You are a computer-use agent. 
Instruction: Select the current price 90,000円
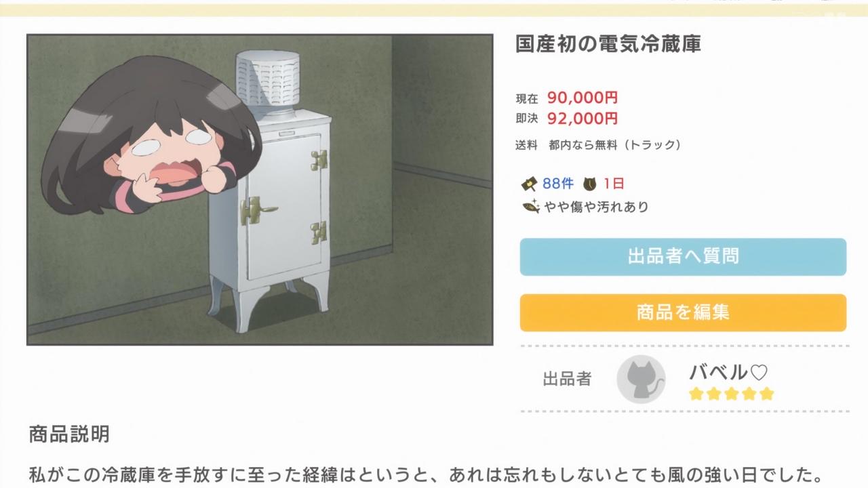click(583, 98)
